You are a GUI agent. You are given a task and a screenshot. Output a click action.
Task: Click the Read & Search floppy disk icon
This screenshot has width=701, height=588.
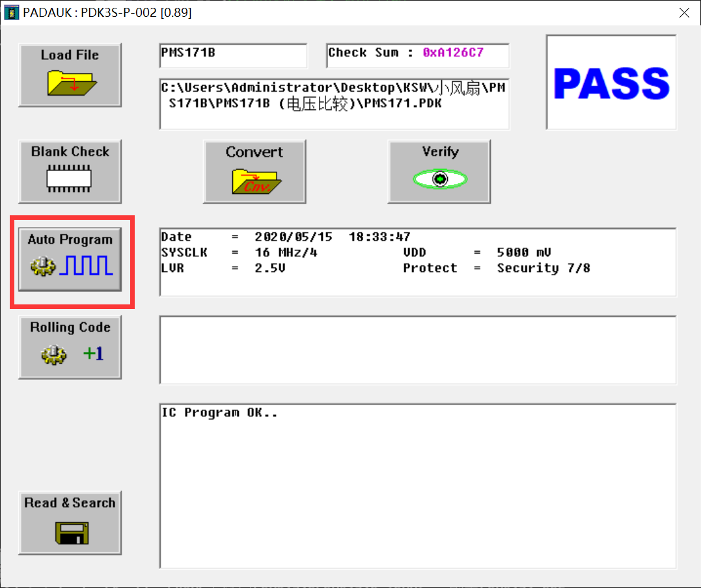pyautogui.click(x=72, y=533)
